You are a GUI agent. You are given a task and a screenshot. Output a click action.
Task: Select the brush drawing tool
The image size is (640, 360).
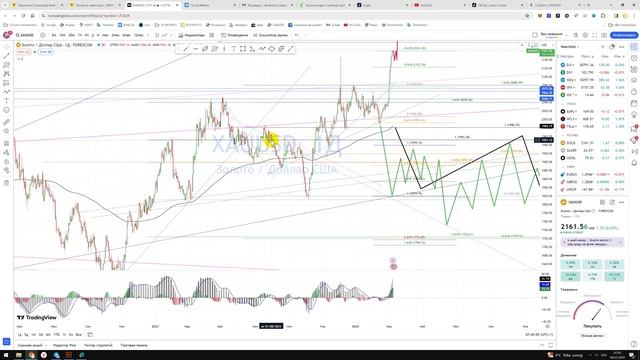click(x=6, y=92)
